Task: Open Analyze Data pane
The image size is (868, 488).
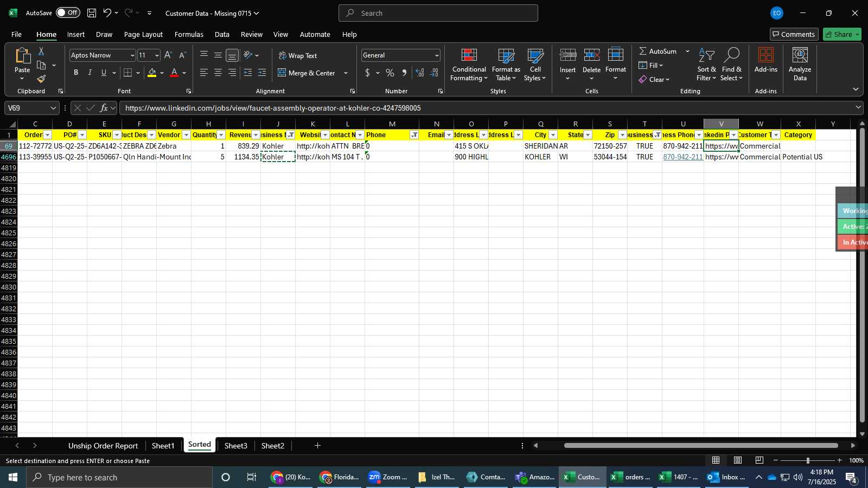Action: coord(800,65)
